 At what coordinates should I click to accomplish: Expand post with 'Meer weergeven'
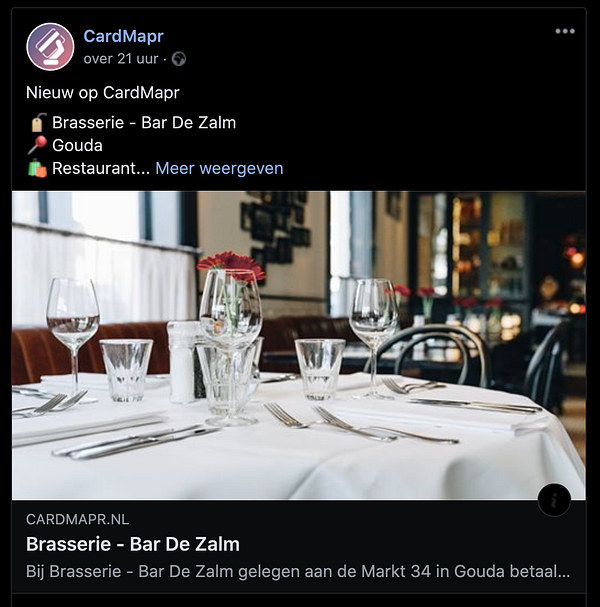click(x=219, y=168)
